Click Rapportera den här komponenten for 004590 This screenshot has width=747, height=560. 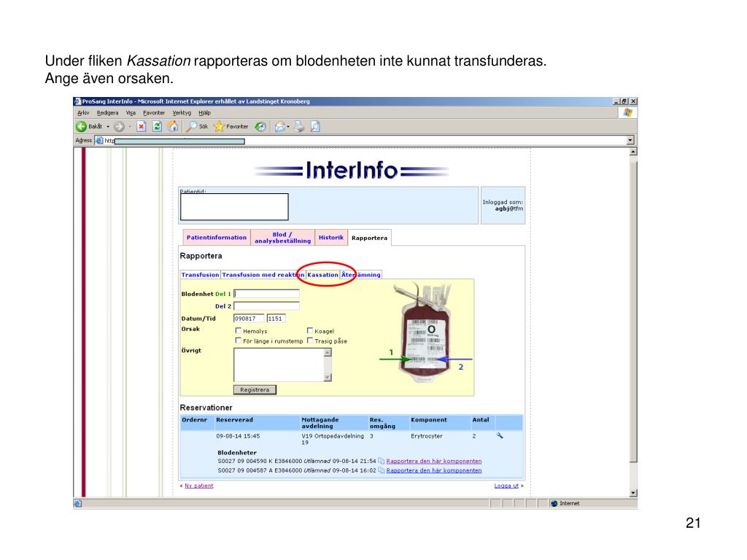click(x=434, y=462)
